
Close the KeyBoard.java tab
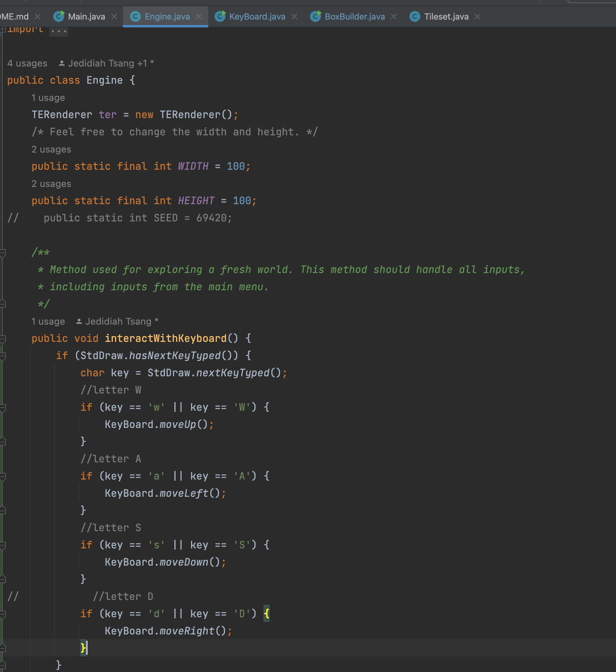tap(294, 16)
